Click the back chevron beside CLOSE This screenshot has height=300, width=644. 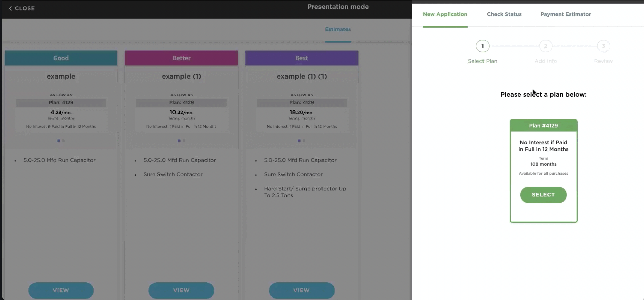(x=10, y=8)
